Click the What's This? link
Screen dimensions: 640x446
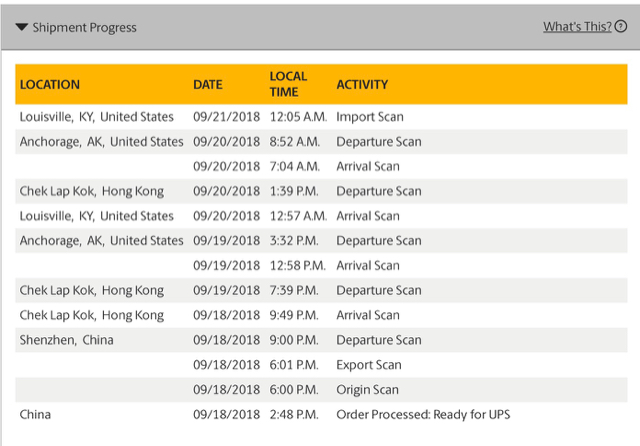576,27
